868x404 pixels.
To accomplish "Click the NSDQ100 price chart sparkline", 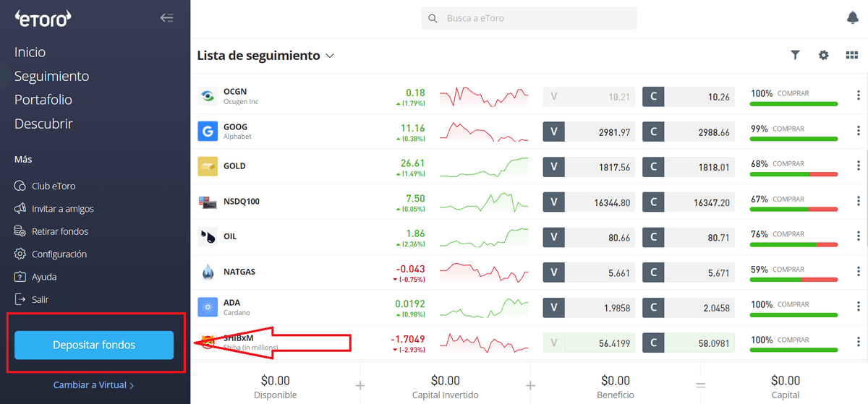I will point(484,202).
